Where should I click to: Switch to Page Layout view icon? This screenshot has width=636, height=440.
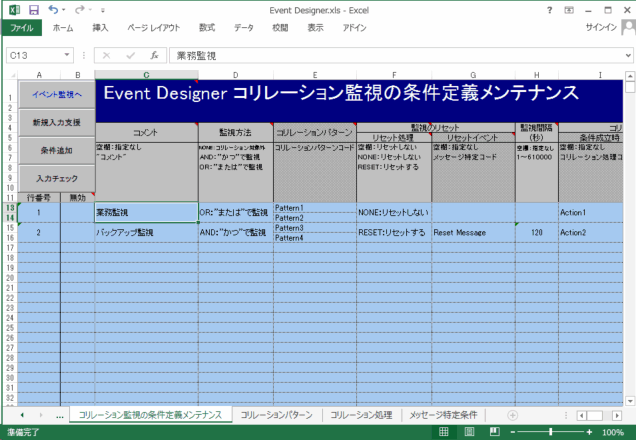(469, 432)
